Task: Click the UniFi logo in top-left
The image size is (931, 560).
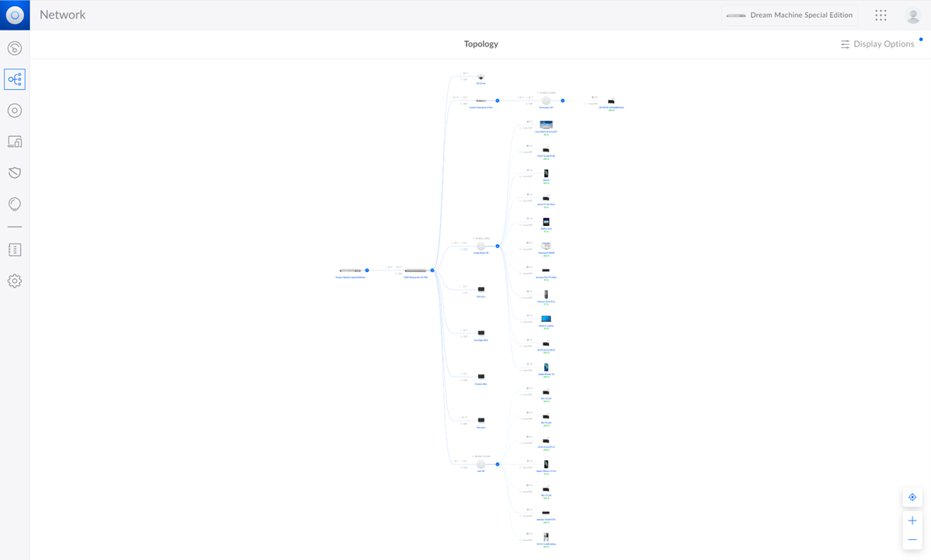Action: pos(15,15)
